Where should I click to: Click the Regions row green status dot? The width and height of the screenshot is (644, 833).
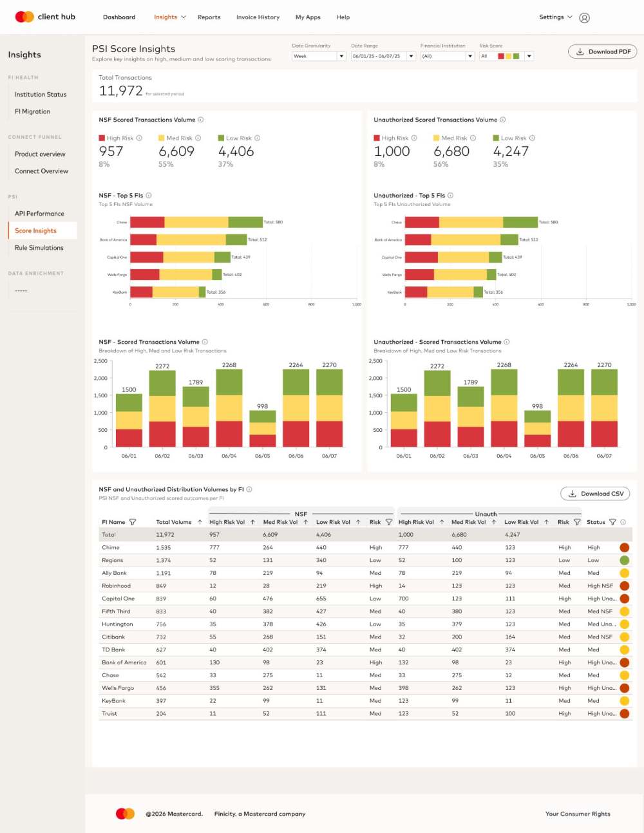(x=624, y=561)
